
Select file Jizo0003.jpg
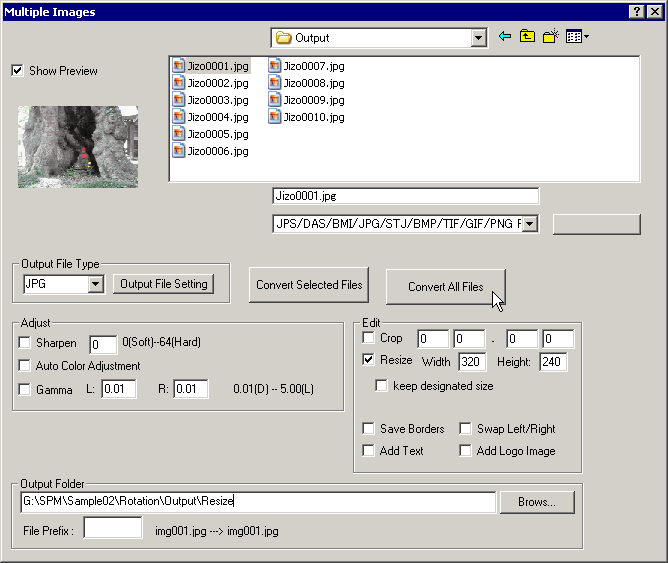[x=211, y=100]
